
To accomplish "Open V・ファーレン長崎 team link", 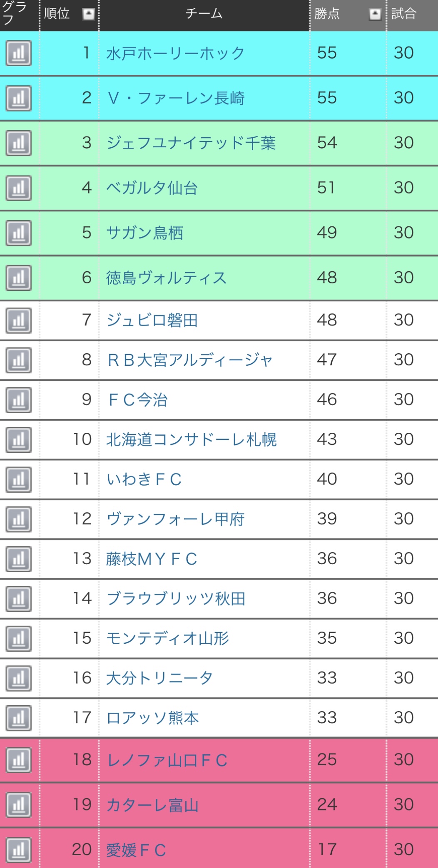I will [x=176, y=98].
